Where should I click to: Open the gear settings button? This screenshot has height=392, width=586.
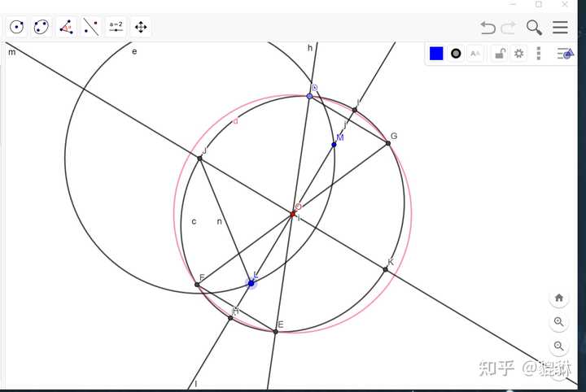pos(518,54)
